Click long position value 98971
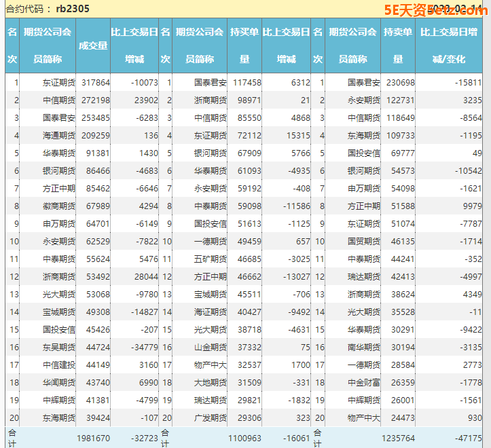 (x=249, y=100)
